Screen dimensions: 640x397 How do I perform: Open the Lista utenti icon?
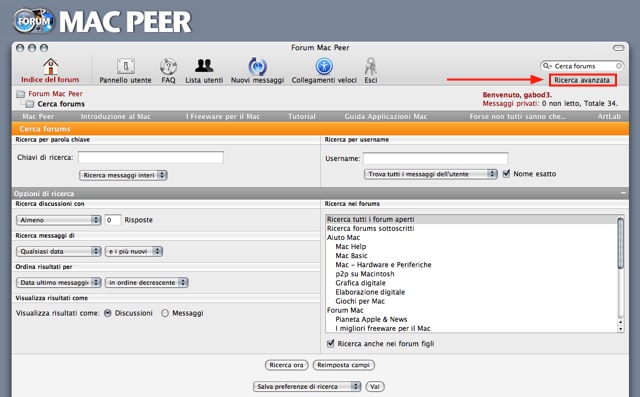pos(204,66)
